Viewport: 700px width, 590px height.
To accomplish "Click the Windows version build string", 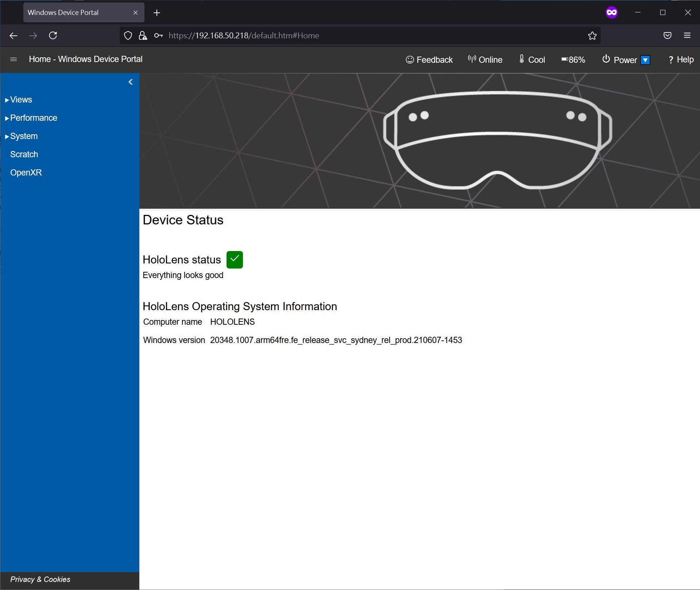I will [x=336, y=340].
